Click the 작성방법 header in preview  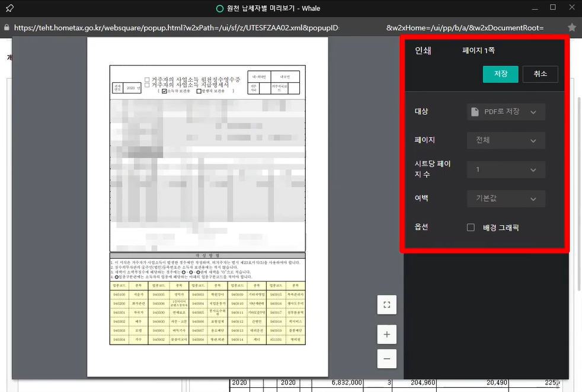click(x=207, y=256)
